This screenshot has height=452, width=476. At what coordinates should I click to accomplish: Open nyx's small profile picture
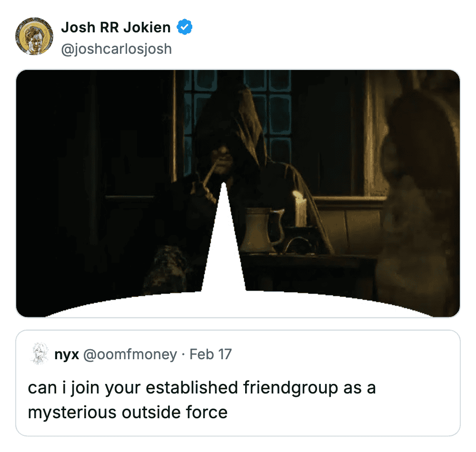(40, 354)
